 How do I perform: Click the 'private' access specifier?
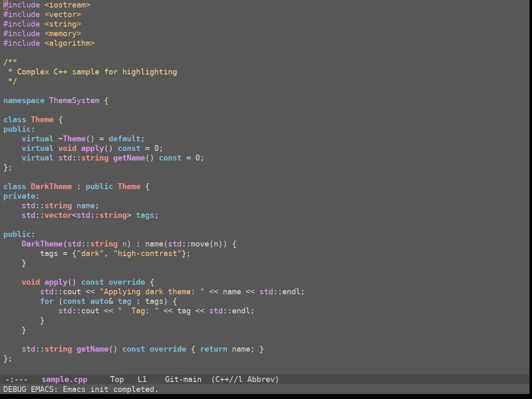click(19, 196)
